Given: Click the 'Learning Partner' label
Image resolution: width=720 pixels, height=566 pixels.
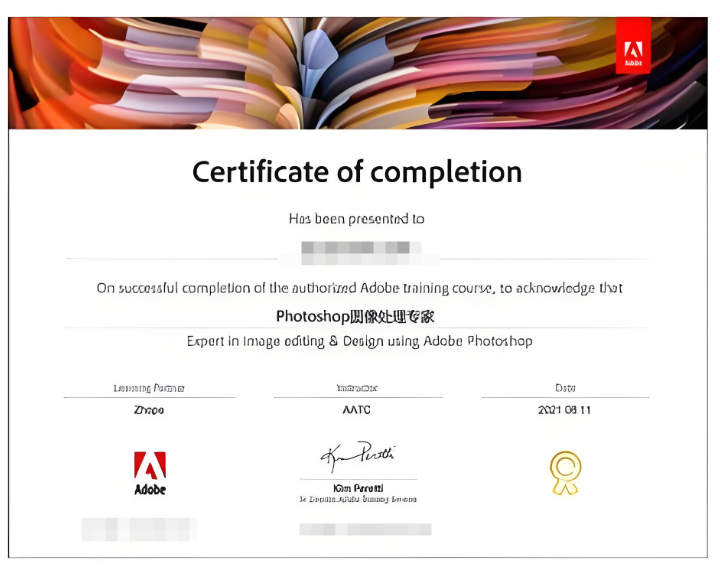Looking at the screenshot, I should click(x=149, y=388).
